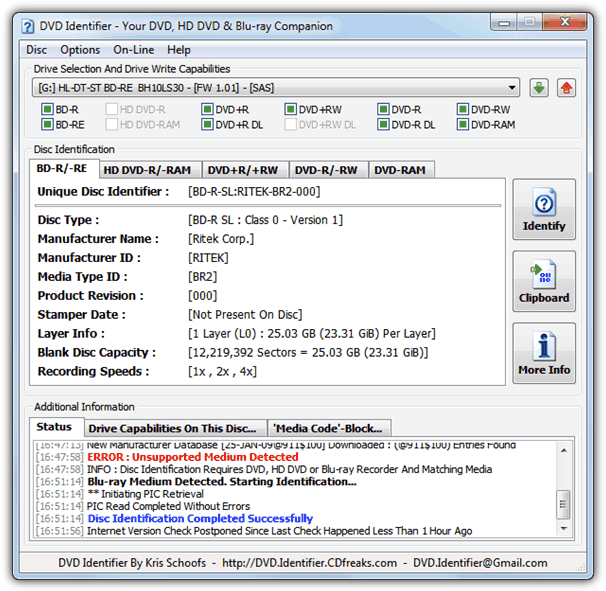Click the Blu-ray Medium Detected log line

[222, 482]
